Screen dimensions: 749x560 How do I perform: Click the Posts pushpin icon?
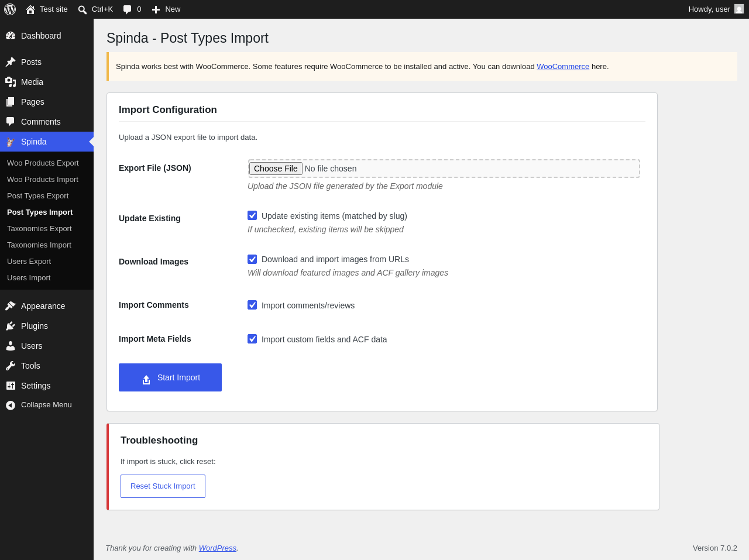point(11,62)
